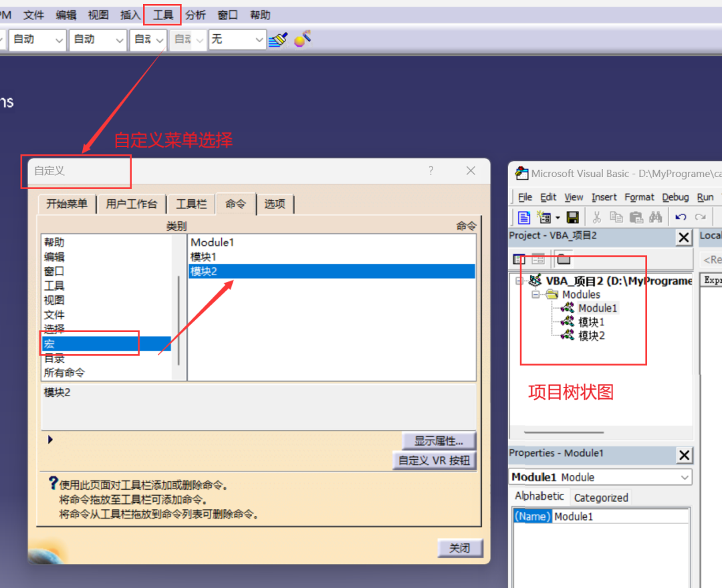The height and width of the screenshot is (588, 722).
Task: Click the paintbrush icon in CATIA toolbar
Action: click(278, 39)
